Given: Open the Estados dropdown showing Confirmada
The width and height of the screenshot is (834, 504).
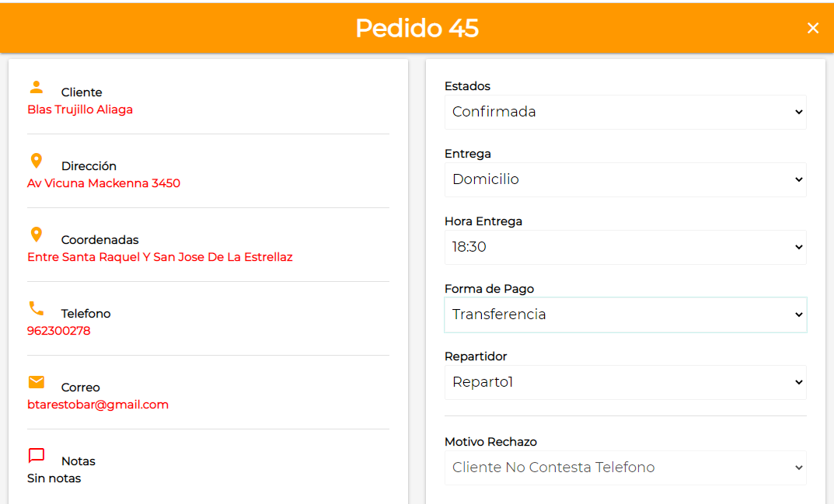Looking at the screenshot, I should (x=625, y=112).
